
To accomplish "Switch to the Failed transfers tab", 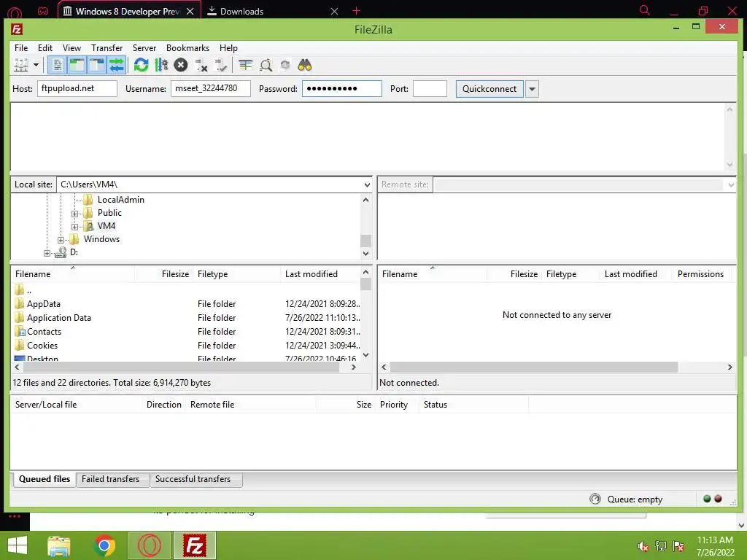I will [x=111, y=479].
